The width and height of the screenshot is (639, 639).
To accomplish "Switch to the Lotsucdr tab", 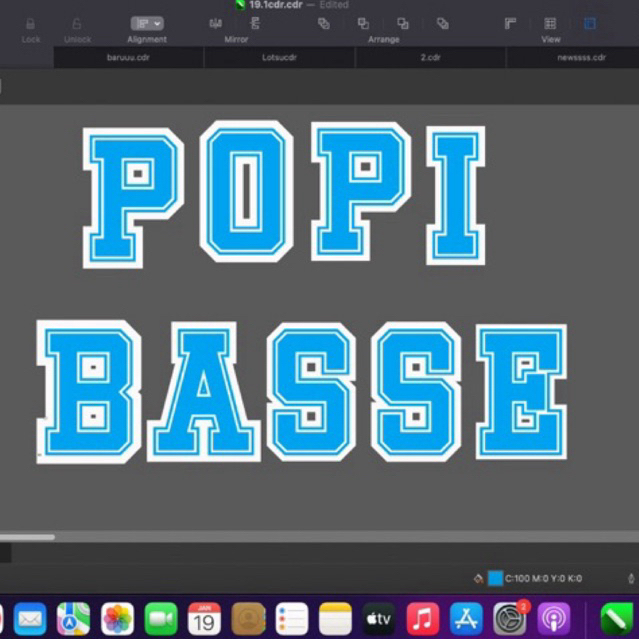I will click(279, 58).
